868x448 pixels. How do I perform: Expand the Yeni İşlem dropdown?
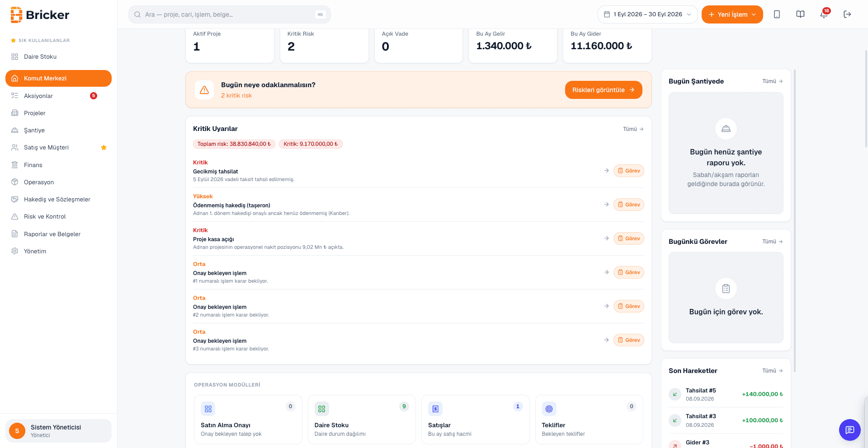click(732, 14)
